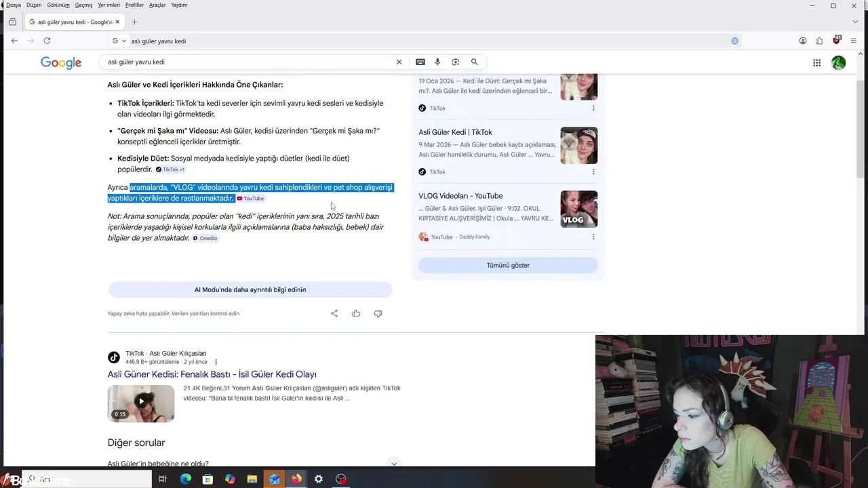Open options for 19 Oca 2026 TikTok result
Viewport: 868px width, 488px height.
coord(593,108)
